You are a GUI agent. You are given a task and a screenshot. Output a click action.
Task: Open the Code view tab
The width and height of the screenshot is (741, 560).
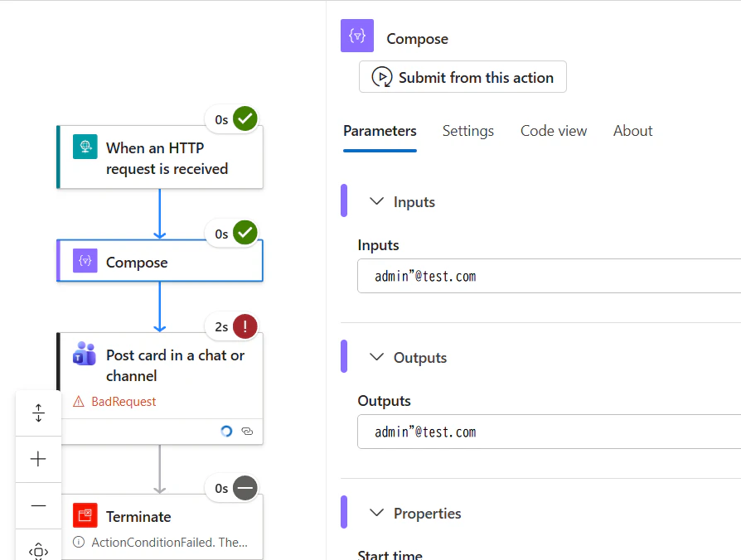[x=554, y=131]
